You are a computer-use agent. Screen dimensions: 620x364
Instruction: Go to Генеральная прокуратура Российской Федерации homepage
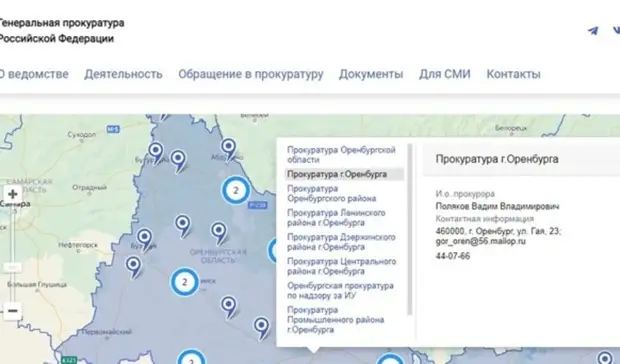click(x=61, y=31)
